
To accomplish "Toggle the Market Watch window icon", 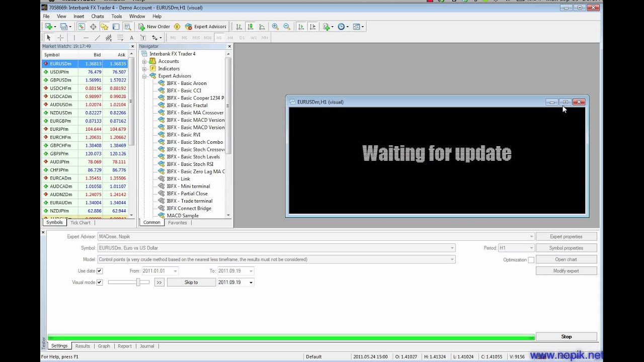I will point(81,27).
